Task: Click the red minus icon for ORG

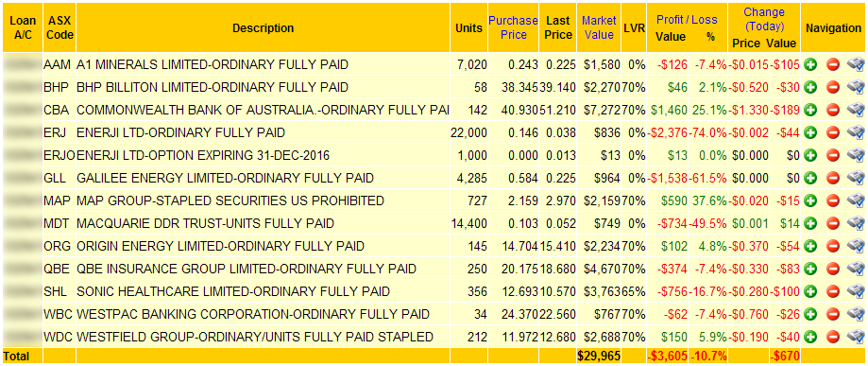Action: click(x=833, y=246)
